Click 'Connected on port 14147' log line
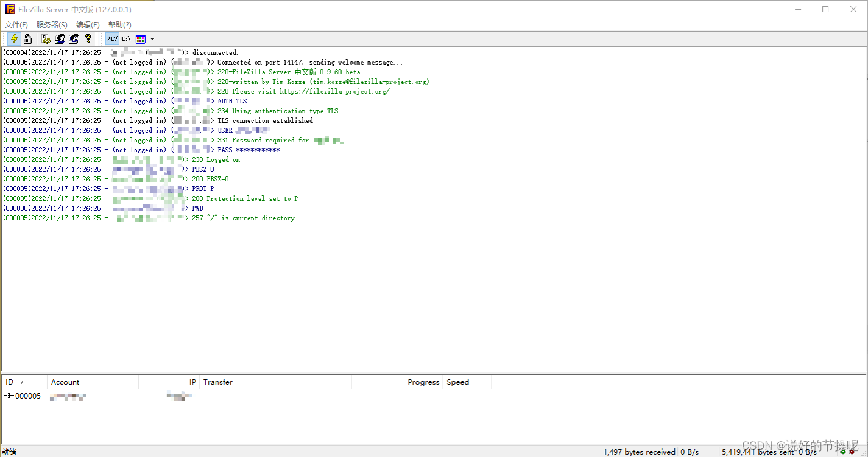The height and width of the screenshot is (457, 868). pos(203,62)
